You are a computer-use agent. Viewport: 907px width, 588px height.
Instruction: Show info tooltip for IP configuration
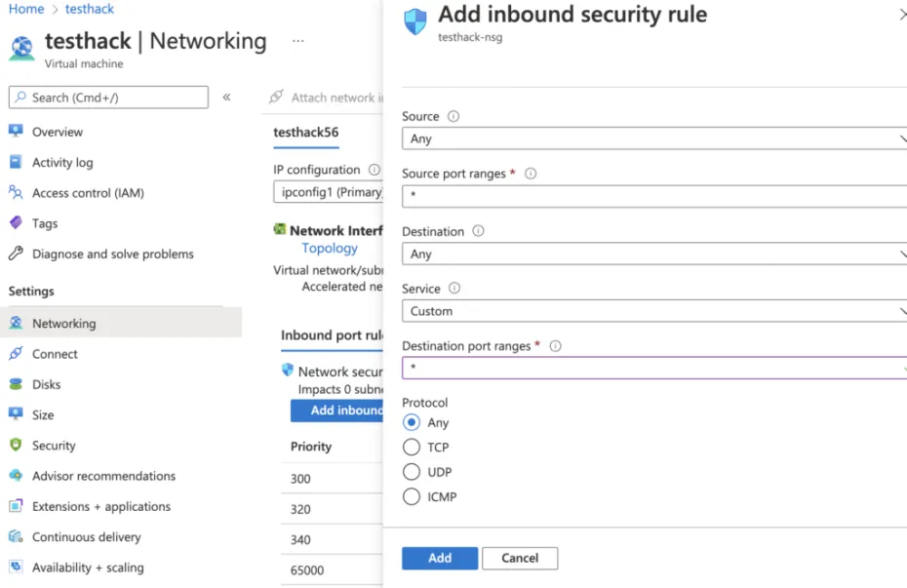click(375, 170)
